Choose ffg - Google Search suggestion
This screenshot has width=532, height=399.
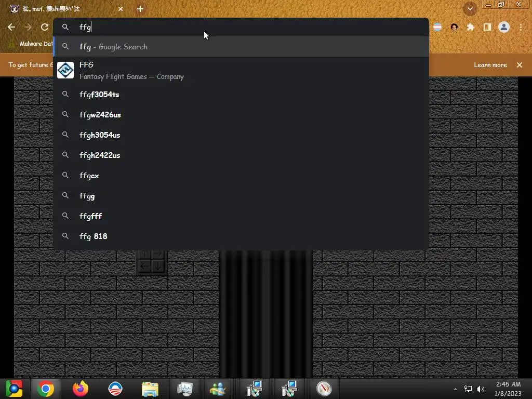(241, 47)
